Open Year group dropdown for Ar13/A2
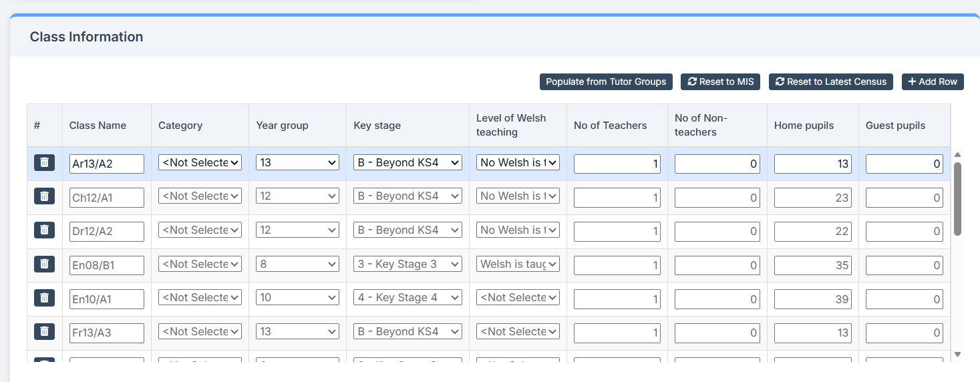This screenshot has width=980, height=382. click(297, 163)
